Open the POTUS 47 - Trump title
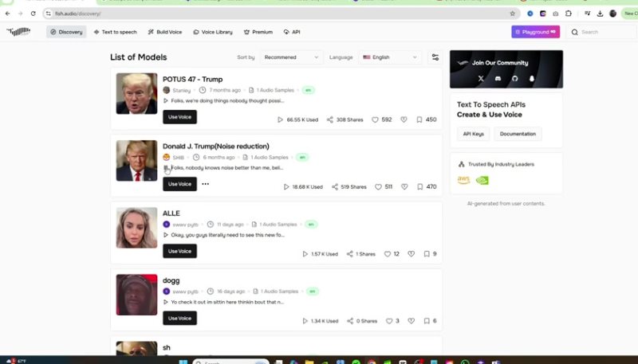 click(x=192, y=79)
